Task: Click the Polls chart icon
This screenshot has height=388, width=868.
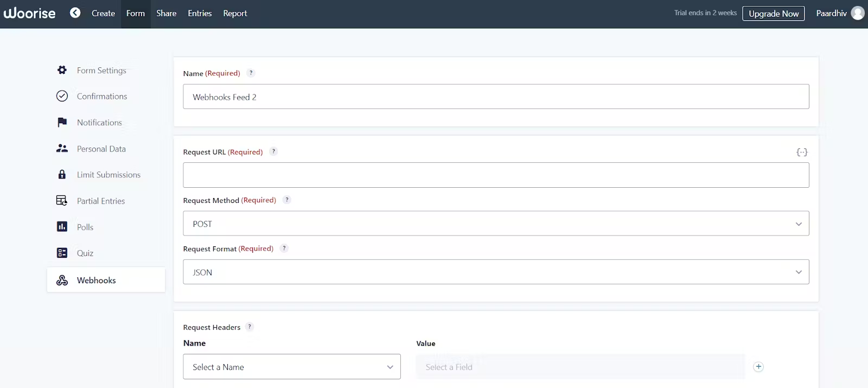Action: 62,227
